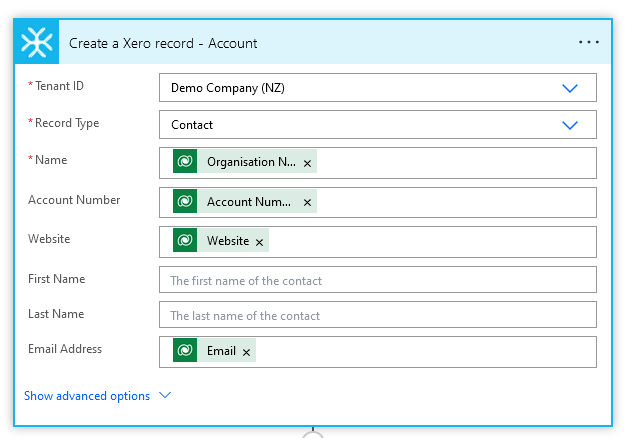Click empty area of Account Number field

(x=456, y=202)
